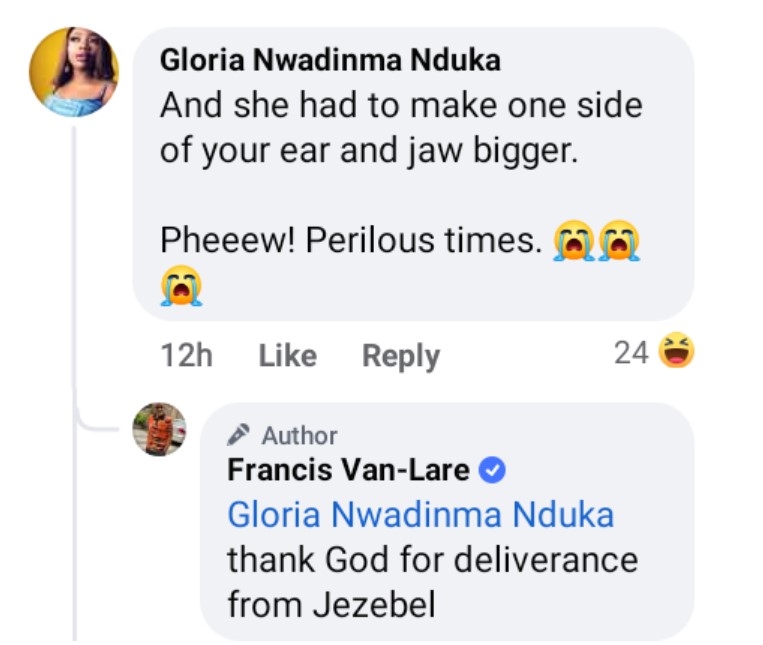Open the 24 reactions count
The image size is (763, 645).
[631, 352]
